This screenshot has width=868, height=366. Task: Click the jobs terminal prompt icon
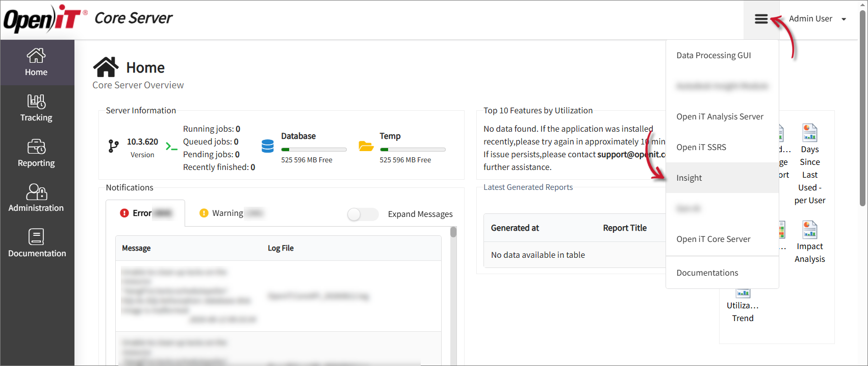coord(171,147)
